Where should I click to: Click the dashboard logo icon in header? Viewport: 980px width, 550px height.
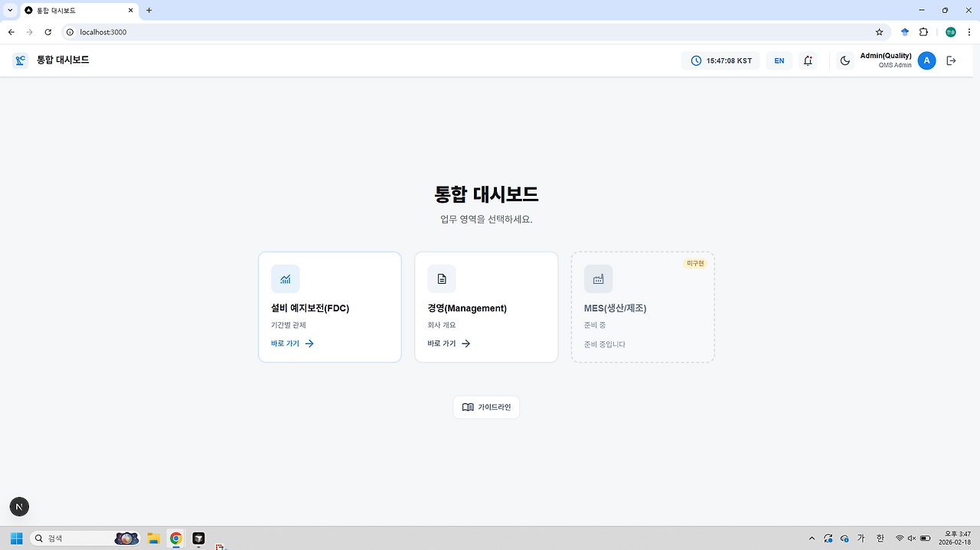pos(21,60)
